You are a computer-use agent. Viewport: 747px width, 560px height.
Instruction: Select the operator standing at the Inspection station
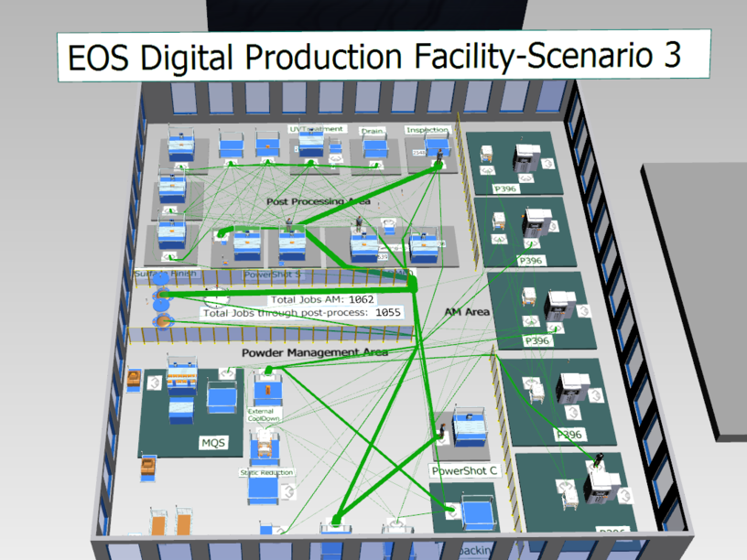[x=439, y=156]
